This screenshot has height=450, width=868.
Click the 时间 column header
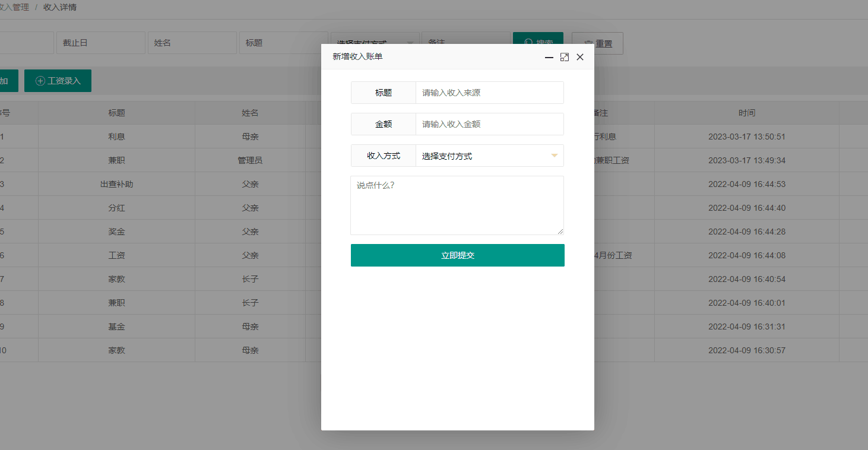click(x=746, y=112)
